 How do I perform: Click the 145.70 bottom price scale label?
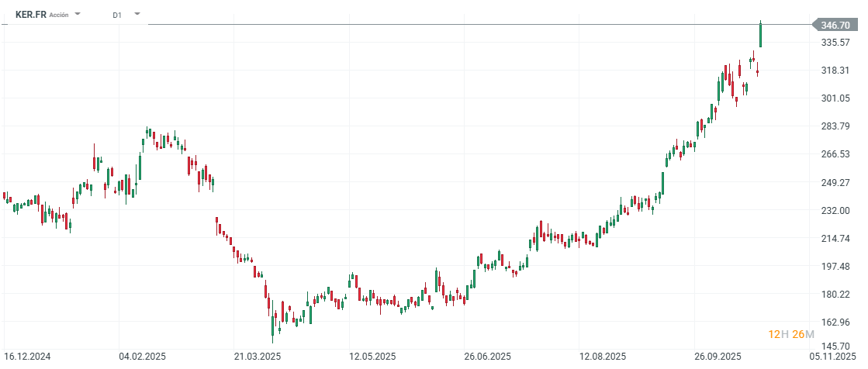point(835,346)
